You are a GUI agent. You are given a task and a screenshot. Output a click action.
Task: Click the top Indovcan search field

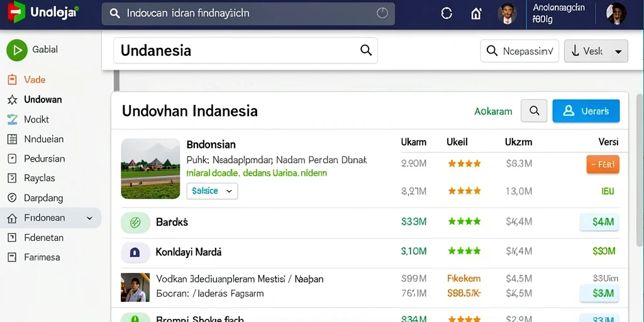[248, 14]
